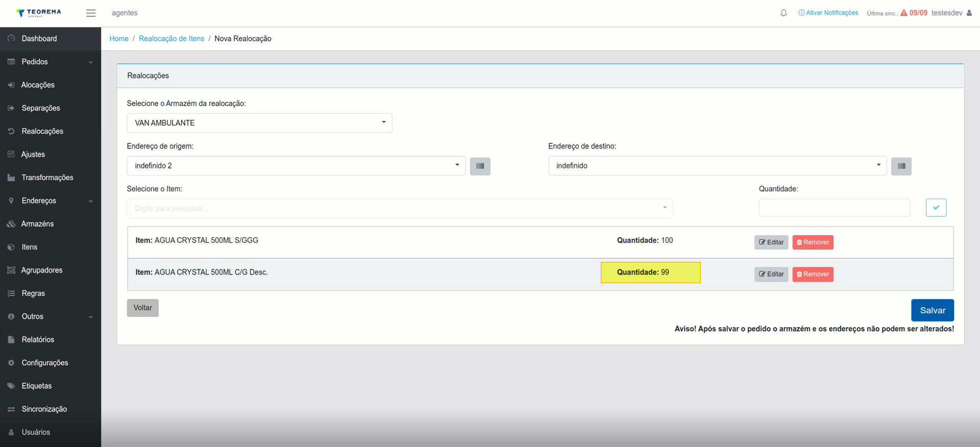Click the Agrupadores sidebar icon

coord(11,270)
